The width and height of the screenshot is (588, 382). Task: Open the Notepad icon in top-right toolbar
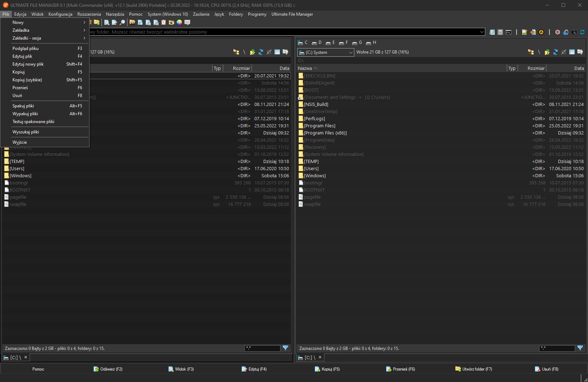pyautogui.click(x=492, y=32)
